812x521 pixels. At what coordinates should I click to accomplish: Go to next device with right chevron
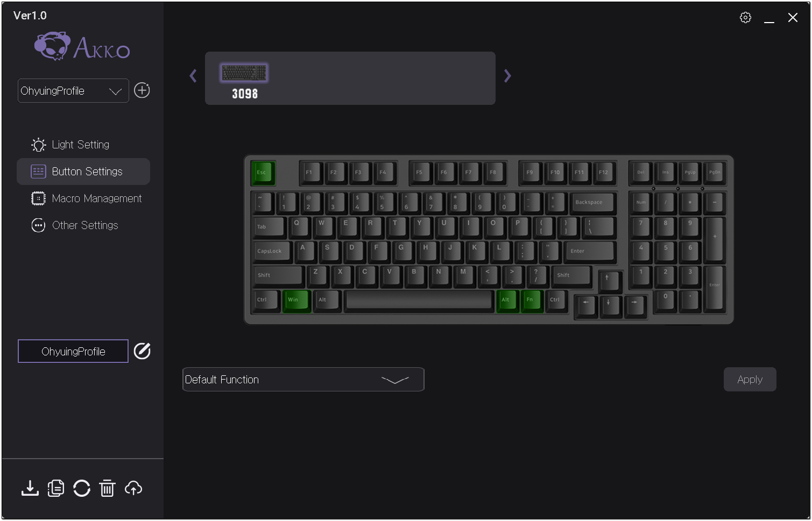click(x=507, y=76)
